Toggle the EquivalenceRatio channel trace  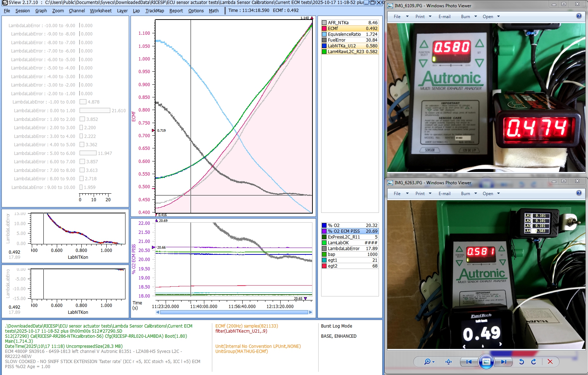344,34
